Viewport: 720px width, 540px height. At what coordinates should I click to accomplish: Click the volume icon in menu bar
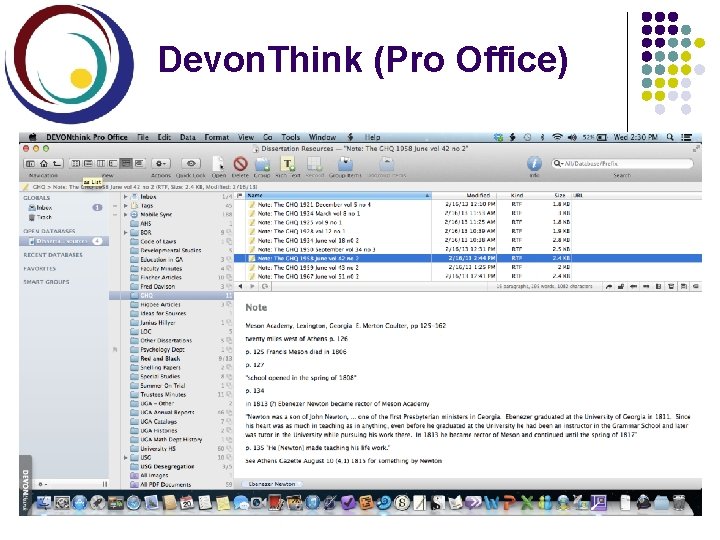(572, 137)
